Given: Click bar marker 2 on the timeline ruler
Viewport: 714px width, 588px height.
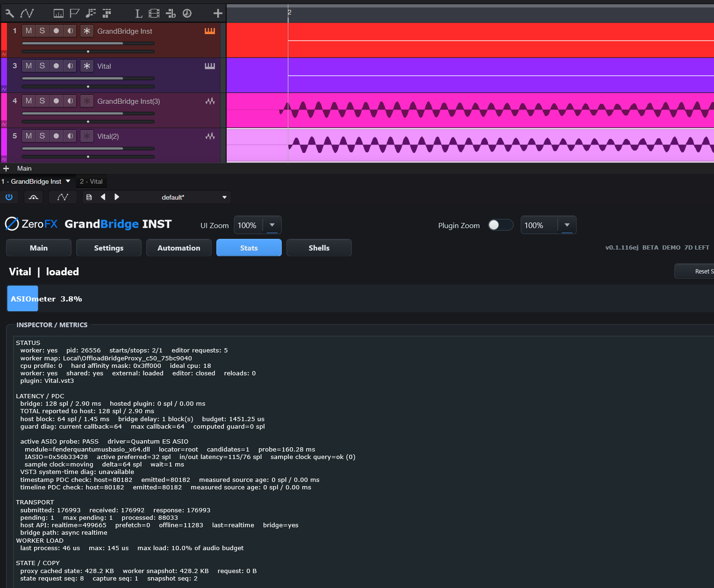Looking at the screenshot, I should (x=290, y=13).
